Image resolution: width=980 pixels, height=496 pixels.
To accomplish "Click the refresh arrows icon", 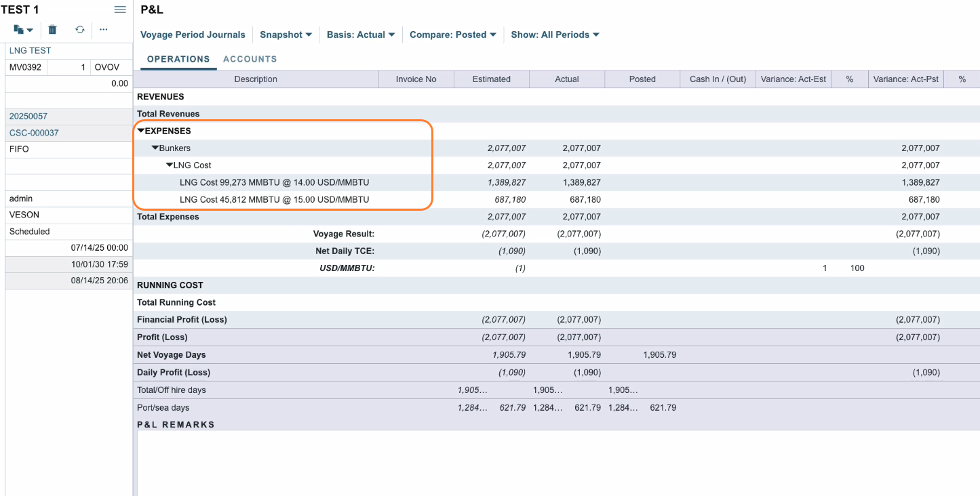I will tap(80, 30).
